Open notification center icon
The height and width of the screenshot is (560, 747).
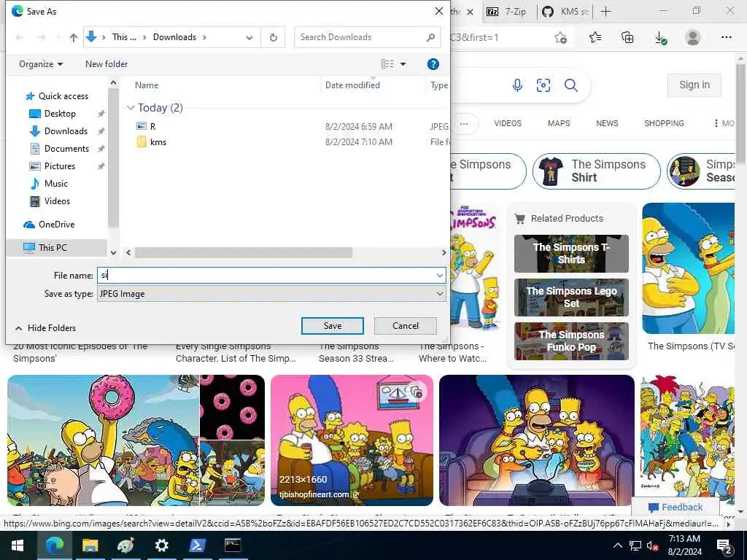point(724,545)
